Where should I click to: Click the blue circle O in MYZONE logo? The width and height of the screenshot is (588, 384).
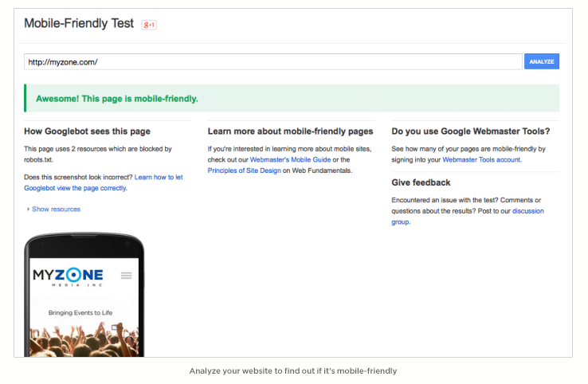coord(74,275)
